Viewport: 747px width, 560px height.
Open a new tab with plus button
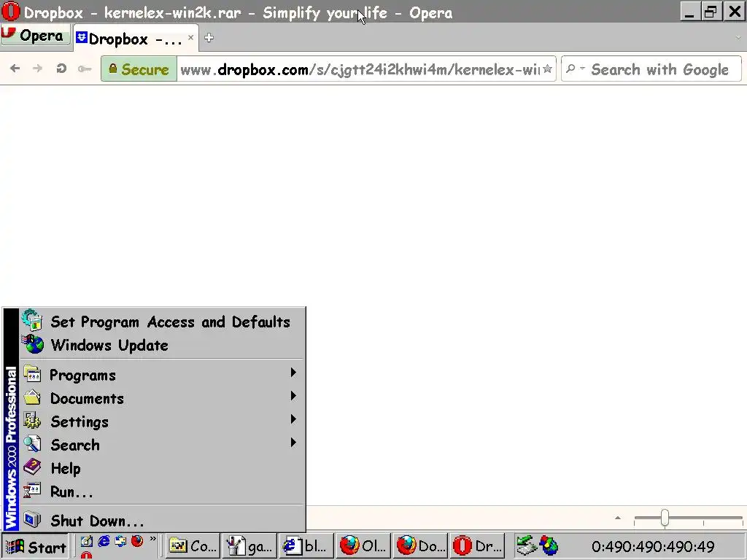pos(209,38)
